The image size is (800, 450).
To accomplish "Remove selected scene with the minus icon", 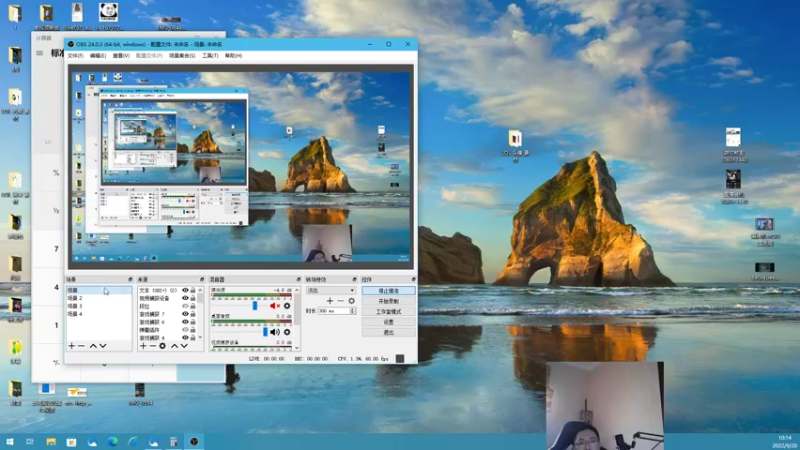I will click(81, 346).
